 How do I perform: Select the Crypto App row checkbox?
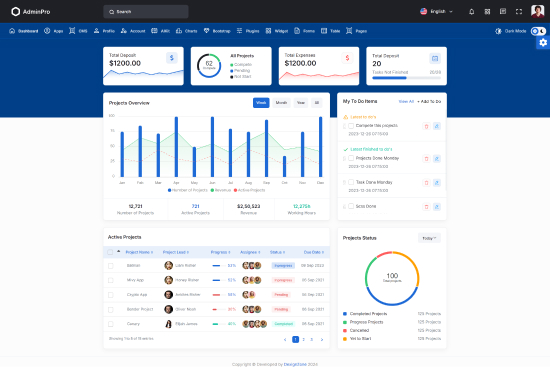[x=110, y=295]
